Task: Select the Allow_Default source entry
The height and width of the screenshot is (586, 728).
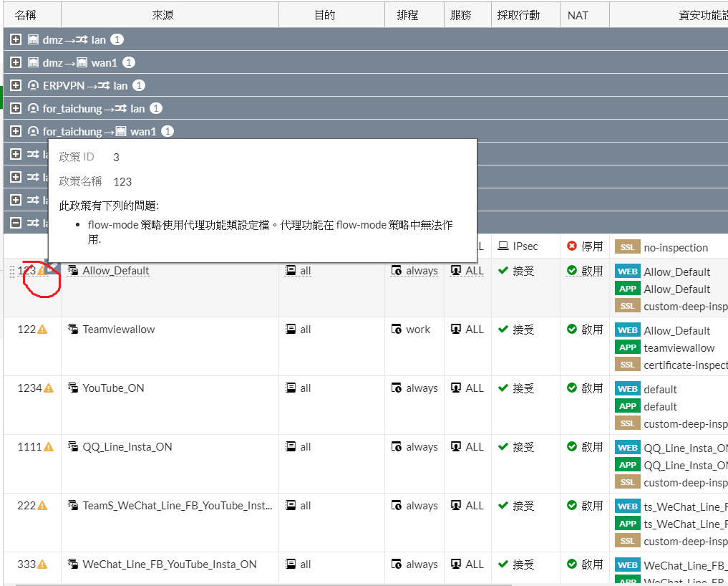Action: [x=116, y=271]
